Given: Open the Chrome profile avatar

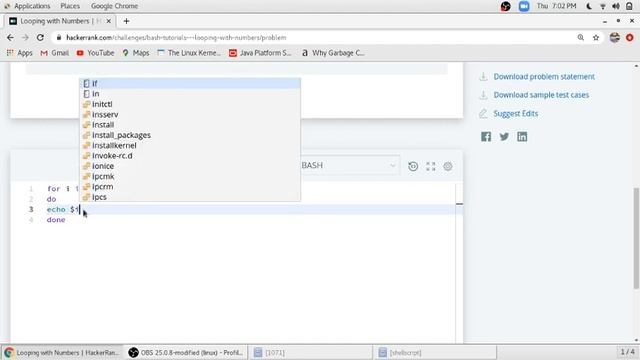Looking at the screenshot, I should 614,38.
